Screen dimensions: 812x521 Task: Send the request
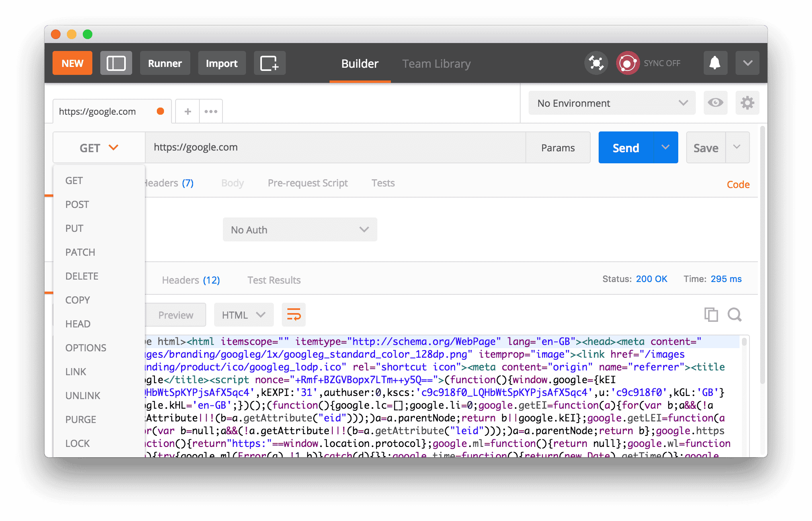(x=626, y=148)
